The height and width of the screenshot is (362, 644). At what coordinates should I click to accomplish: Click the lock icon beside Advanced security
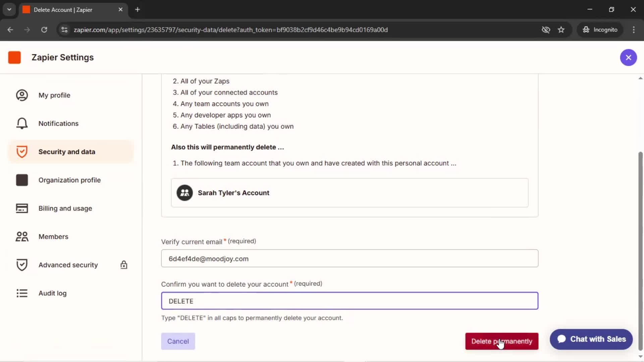point(124,265)
